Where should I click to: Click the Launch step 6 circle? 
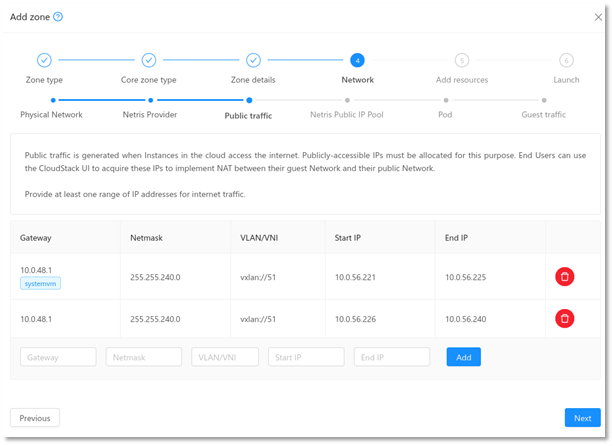[566, 61]
